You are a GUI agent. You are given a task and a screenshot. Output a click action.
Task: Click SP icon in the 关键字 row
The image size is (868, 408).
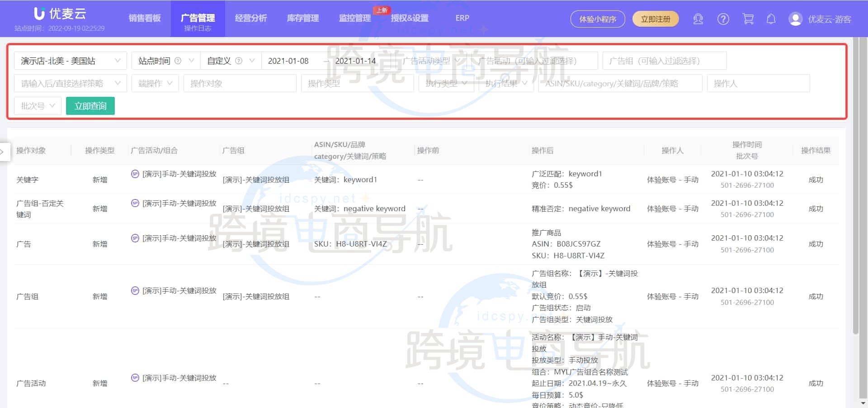pyautogui.click(x=135, y=174)
